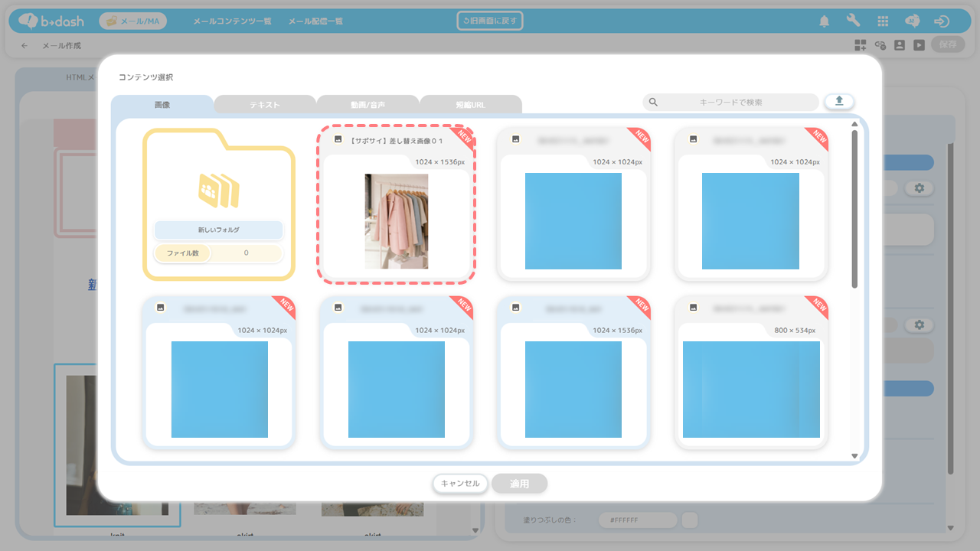Switch to the 動画/音声 tab
Image resolution: width=980 pixels, height=551 pixels.
point(367,105)
